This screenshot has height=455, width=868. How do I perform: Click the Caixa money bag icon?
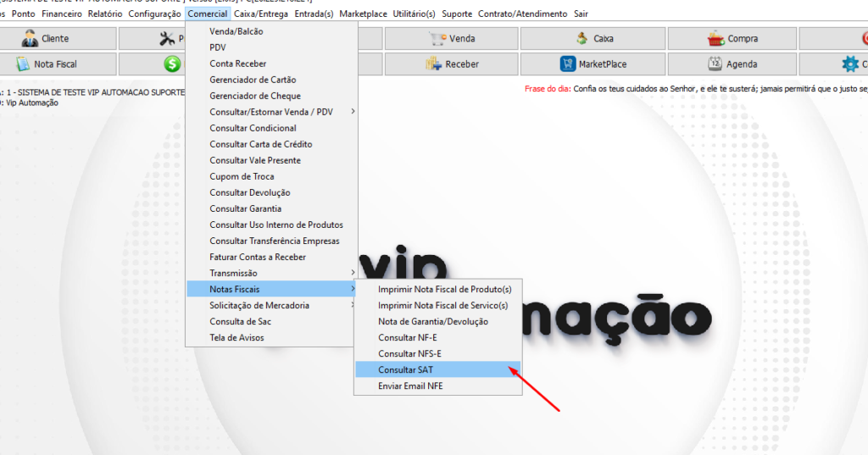coord(581,38)
